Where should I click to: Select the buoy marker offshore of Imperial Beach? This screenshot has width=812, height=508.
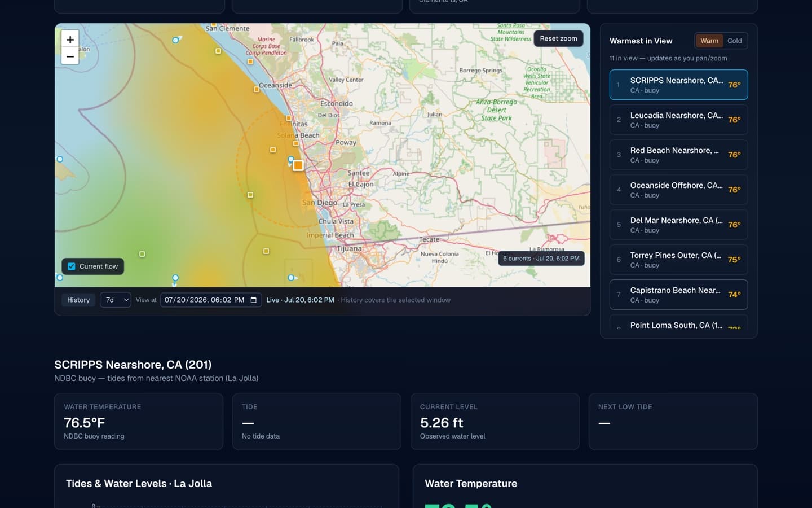pos(266,251)
